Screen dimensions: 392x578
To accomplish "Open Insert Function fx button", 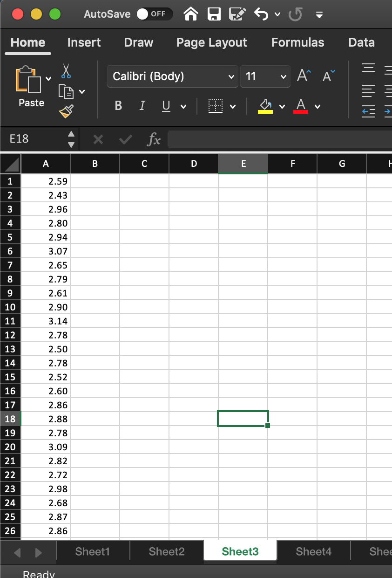I will [154, 139].
